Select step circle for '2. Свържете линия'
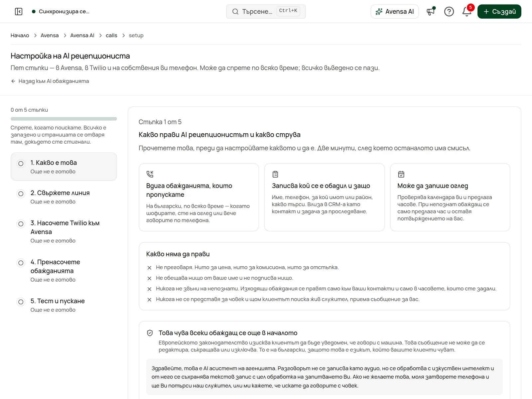This screenshot has width=532, height=399. click(x=21, y=194)
